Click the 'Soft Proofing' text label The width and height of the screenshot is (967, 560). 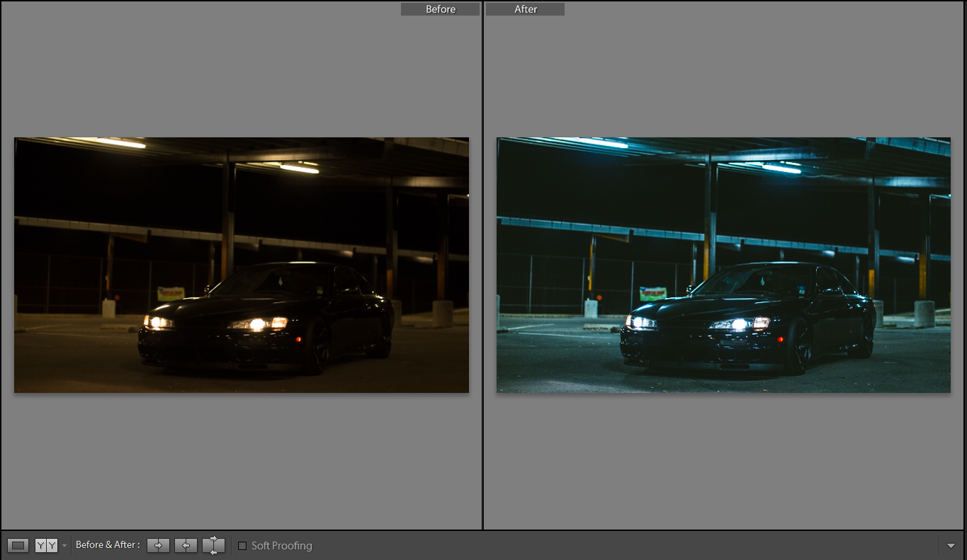282,546
